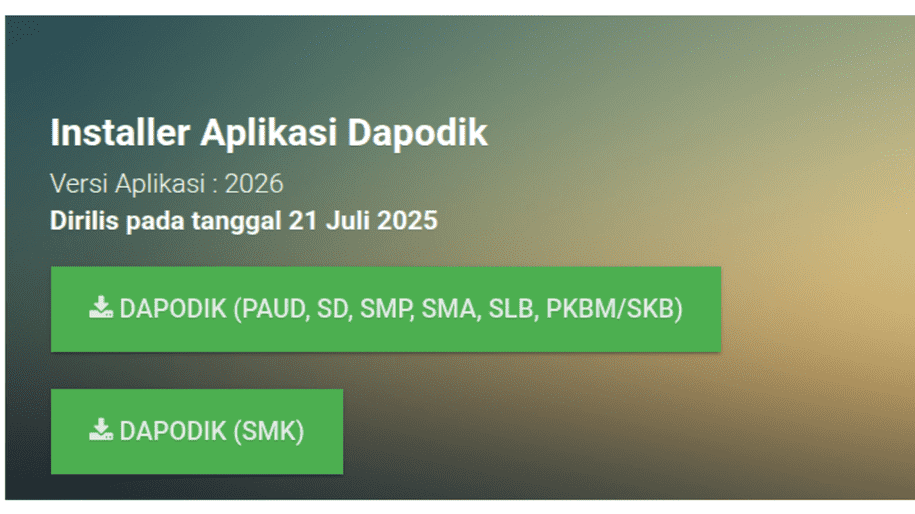Viewport: 915px width, 514px height.
Task: Click the release date line "Dirilis pada tanggal 21 Juli 2025"
Action: click(243, 221)
